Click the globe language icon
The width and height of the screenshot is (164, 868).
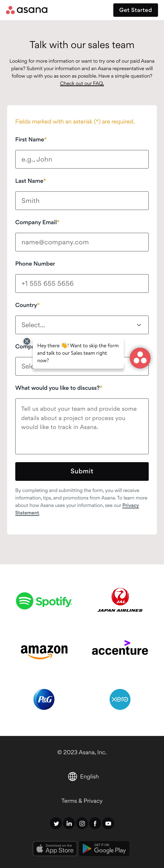(x=72, y=776)
